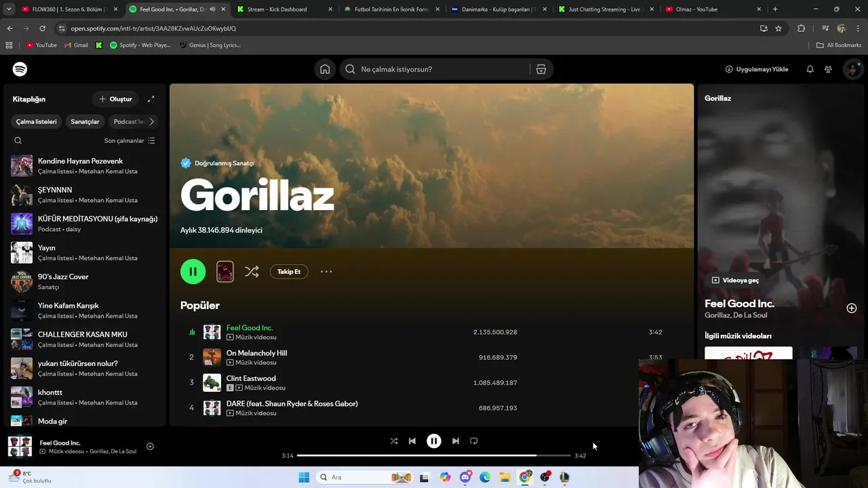
Task: Open Discord from the taskbar
Action: click(x=465, y=477)
